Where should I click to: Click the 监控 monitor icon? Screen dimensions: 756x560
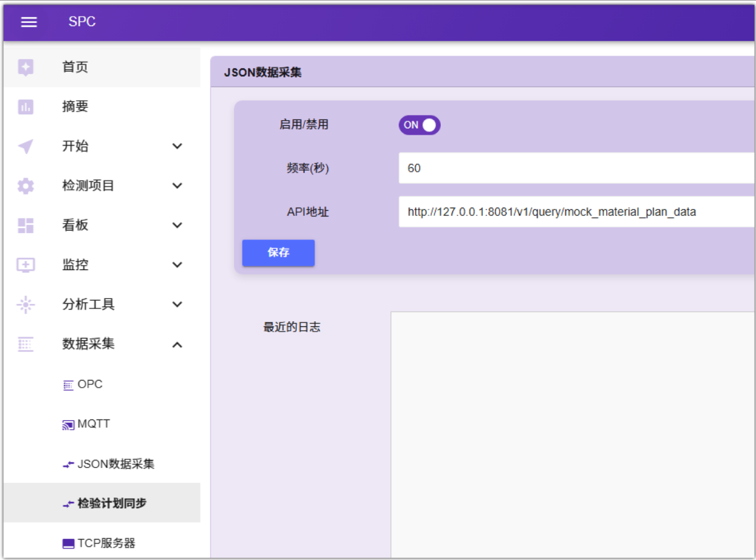(26, 265)
